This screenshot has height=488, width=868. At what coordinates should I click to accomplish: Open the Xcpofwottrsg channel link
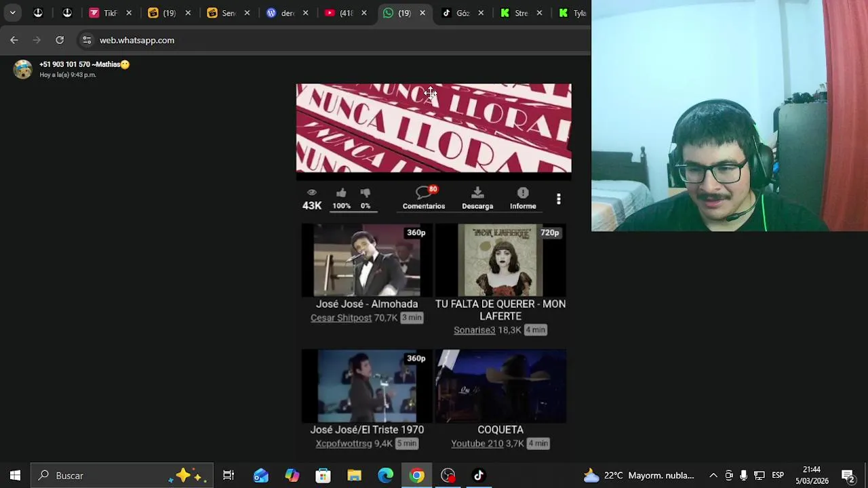(344, 443)
